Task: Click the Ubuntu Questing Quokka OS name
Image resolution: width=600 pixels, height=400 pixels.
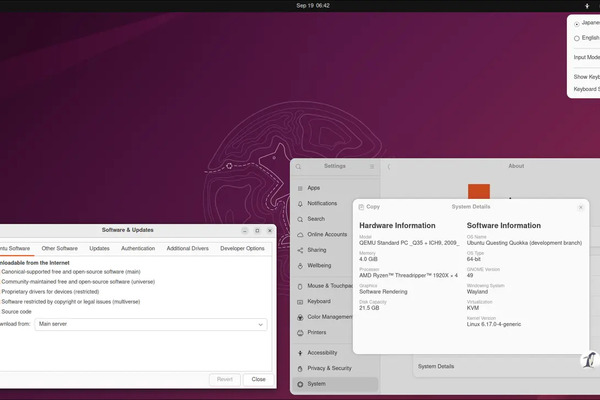Action: click(524, 243)
